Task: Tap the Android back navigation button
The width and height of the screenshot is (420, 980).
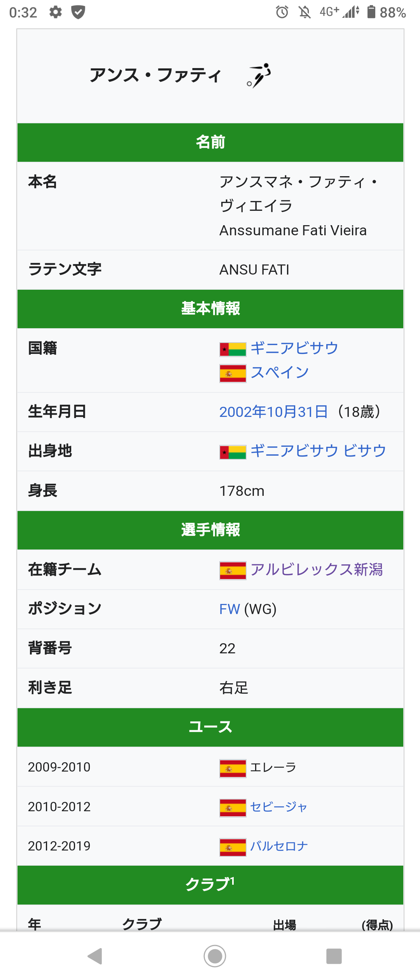Action: click(x=95, y=956)
